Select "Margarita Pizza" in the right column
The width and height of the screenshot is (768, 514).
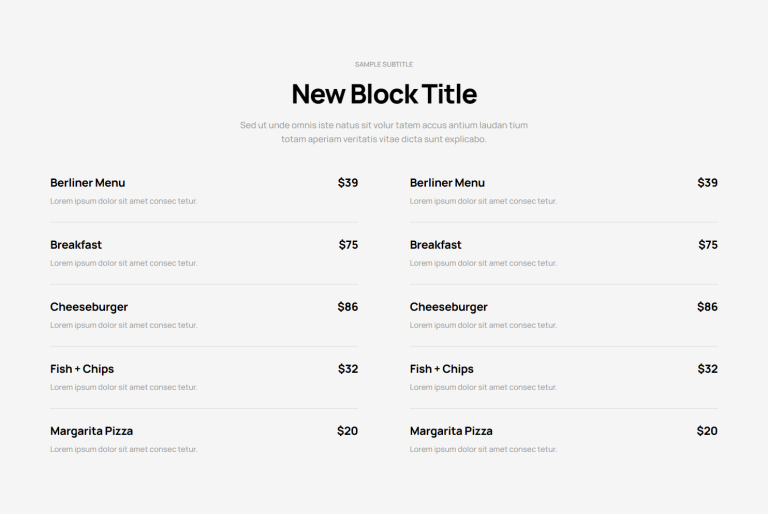(x=451, y=431)
